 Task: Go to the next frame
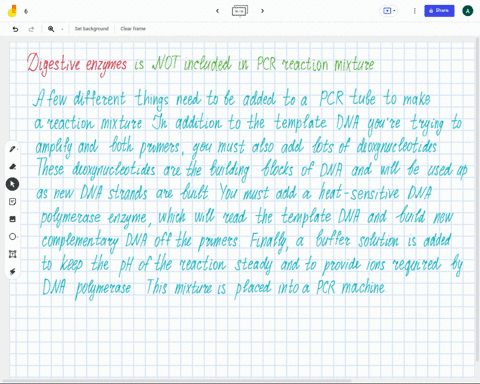(x=262, y=11)
